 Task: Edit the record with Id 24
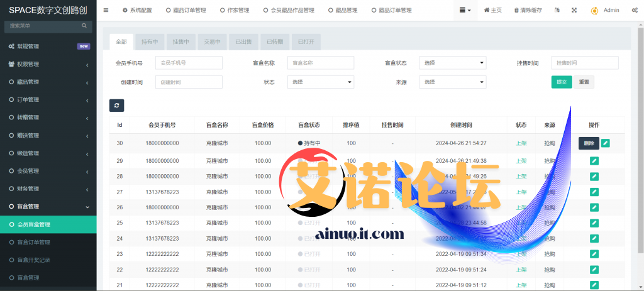(594, 238)
